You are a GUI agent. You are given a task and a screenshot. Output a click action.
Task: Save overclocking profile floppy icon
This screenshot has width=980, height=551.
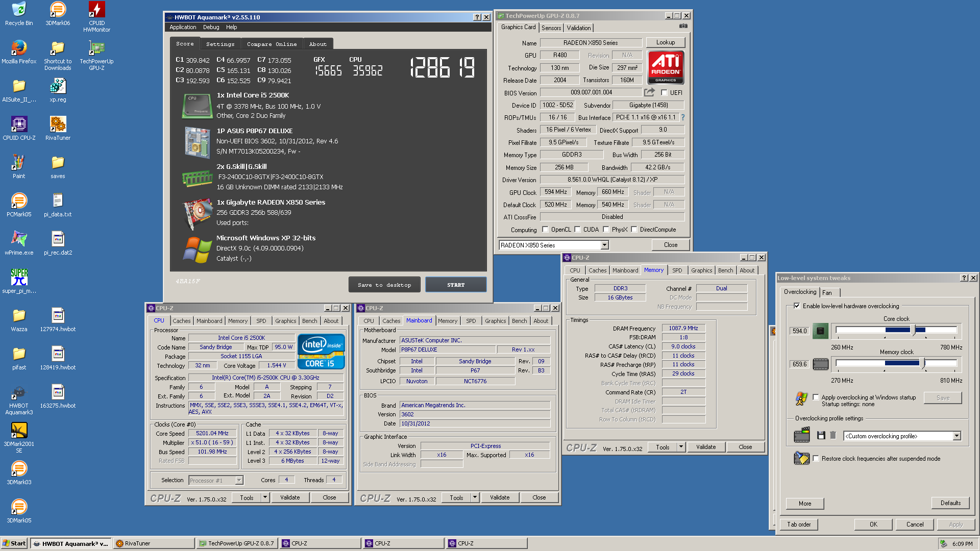tap(821, 435)
